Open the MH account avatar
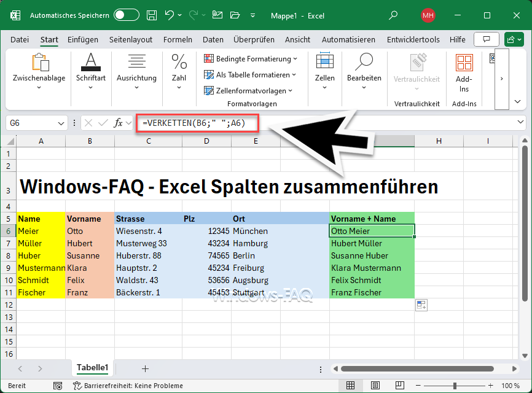532x393 pixels. point(428,15)
